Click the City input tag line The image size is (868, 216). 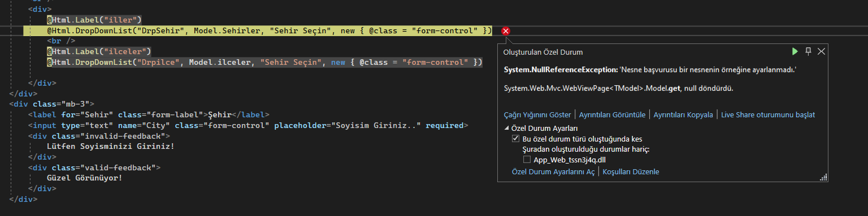point(248,125)
